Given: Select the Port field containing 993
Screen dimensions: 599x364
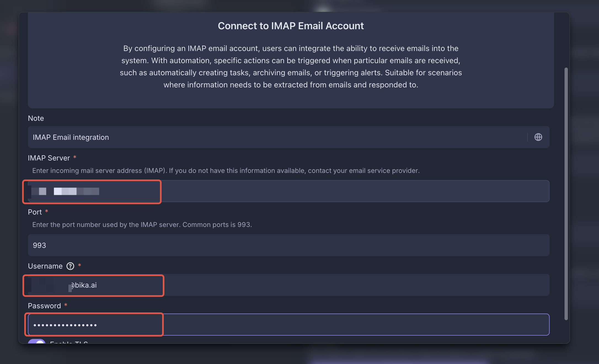Looking at the screenshot, I should click(x=289, y=245).
